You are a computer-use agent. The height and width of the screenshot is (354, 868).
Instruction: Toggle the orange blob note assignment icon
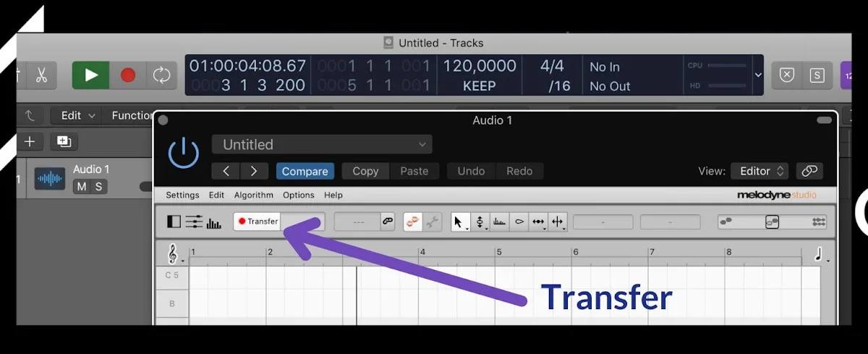(413, 222)
